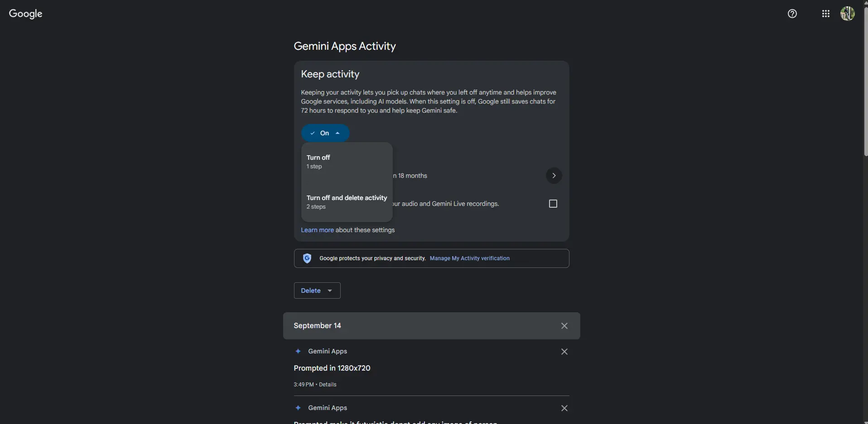Screen dimensions: 868x424
Task: Choose 'Turn off and delete activity' option
Action: point(347,202)
